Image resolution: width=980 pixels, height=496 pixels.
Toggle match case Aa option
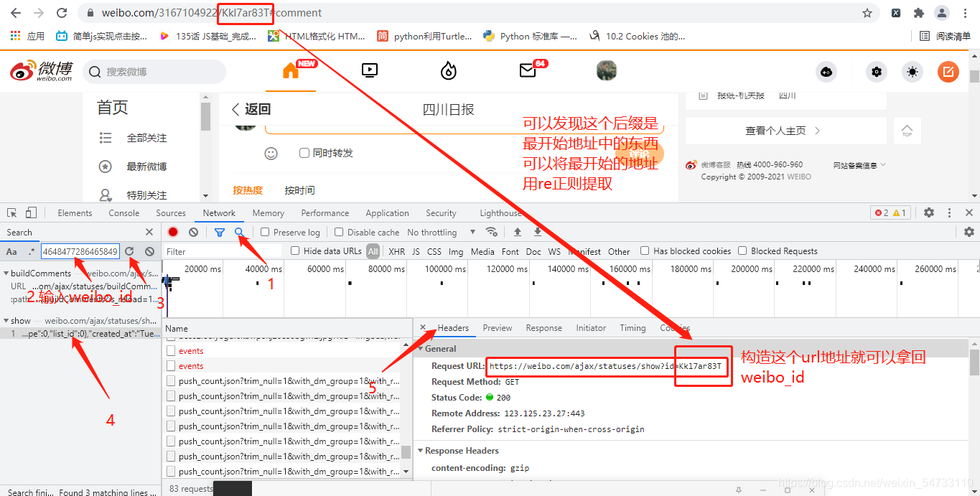tap(11, 251)
